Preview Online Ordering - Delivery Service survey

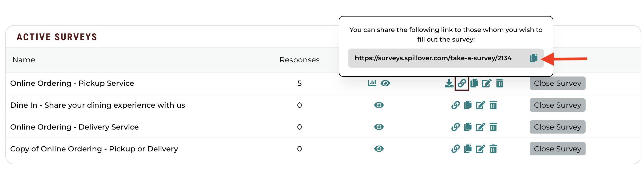pyautogui.click(x=379, y=127)
